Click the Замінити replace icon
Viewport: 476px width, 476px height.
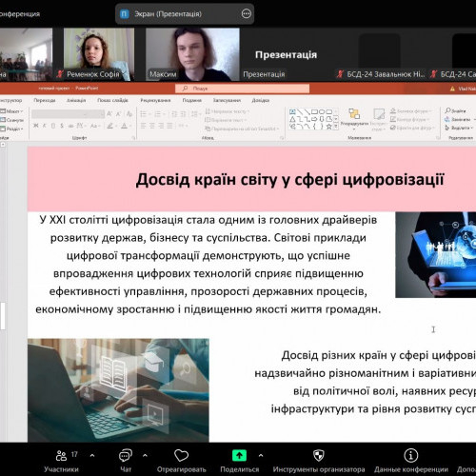pyautogui.click(x=447, y=119)
